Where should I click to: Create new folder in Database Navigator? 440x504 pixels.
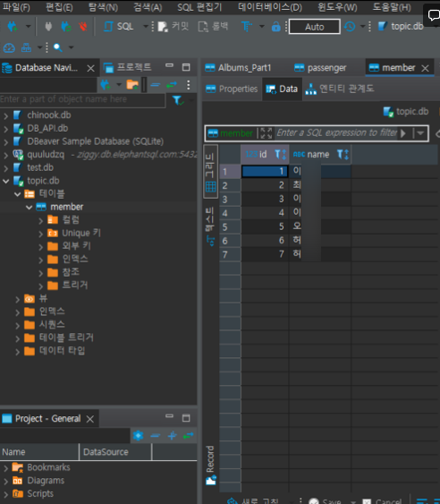click(132, 85)
